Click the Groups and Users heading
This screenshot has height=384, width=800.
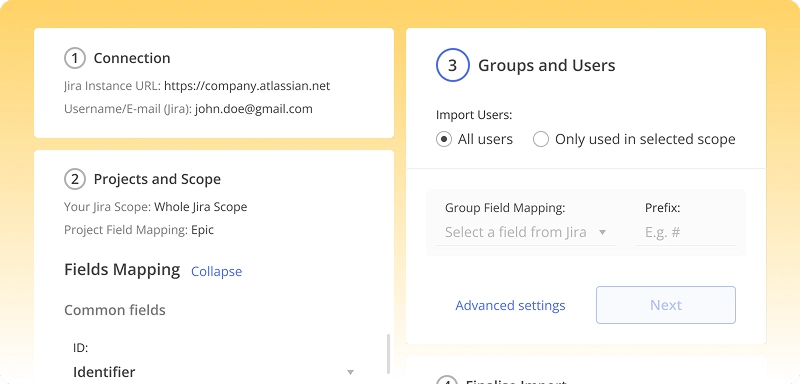(x=546, y=65)
